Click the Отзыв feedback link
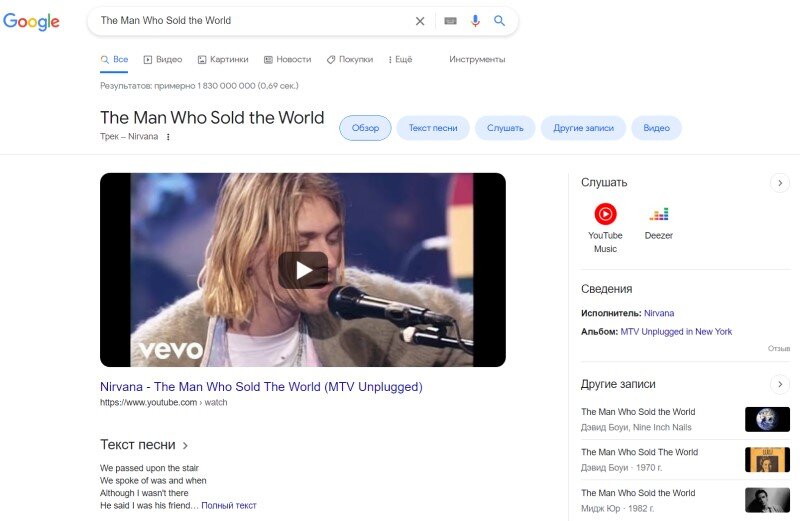This screenshot has width=800, height=521. [x=779, y=349]
